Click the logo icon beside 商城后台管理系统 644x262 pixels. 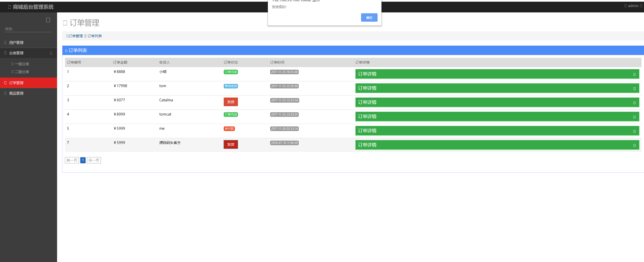(9, 7)
